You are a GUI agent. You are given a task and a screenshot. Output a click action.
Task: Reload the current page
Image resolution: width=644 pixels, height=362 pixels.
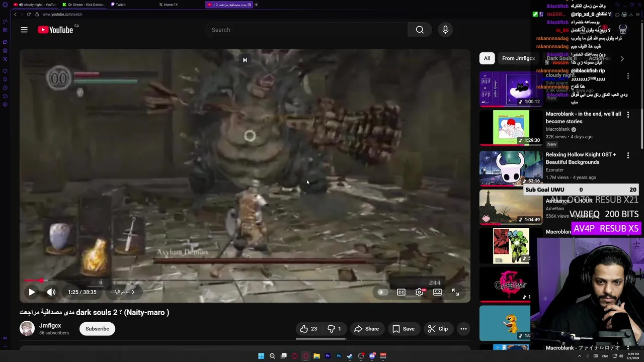[29, 14]
